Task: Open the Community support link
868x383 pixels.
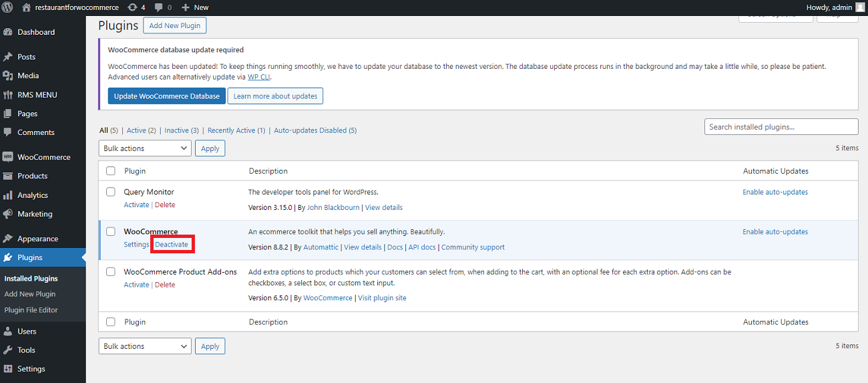Action: [473, 247]
